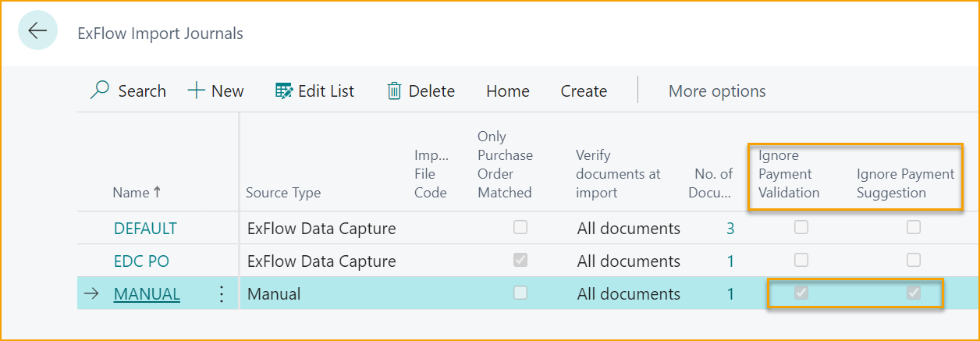
Task: Open row actions menu for MANUAL
Action: 221,294
